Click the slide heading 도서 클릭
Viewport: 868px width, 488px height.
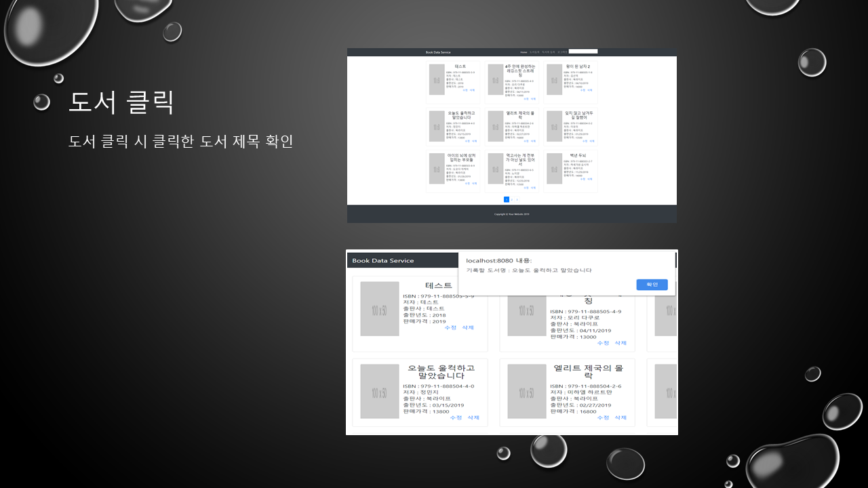(121, 102)
